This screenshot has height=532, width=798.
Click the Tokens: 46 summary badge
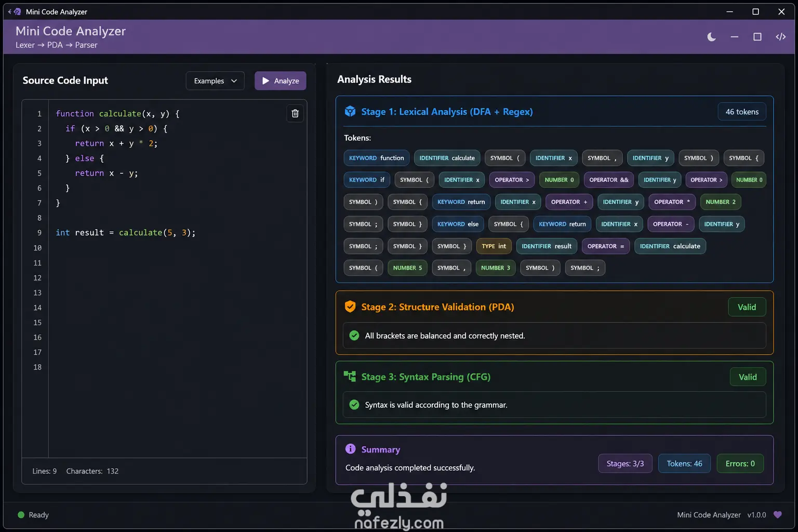[684, 463]
